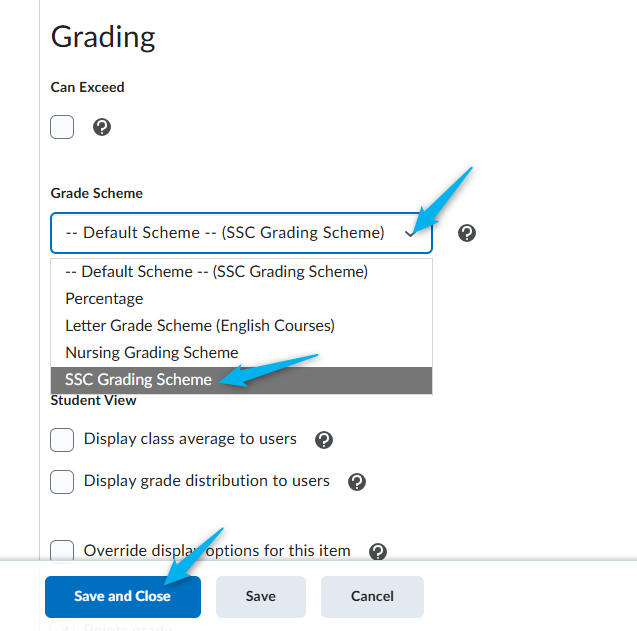The width and height of the screenshot is (637, 631).
Task: Choose Letter Grade Scheme (English Courses)
Action: tap(241, 325)
